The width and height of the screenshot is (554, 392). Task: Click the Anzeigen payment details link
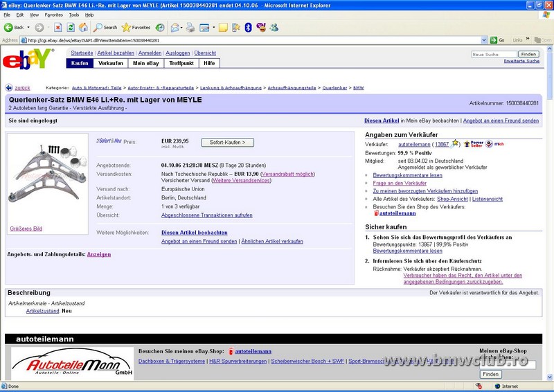coord(99,254)
